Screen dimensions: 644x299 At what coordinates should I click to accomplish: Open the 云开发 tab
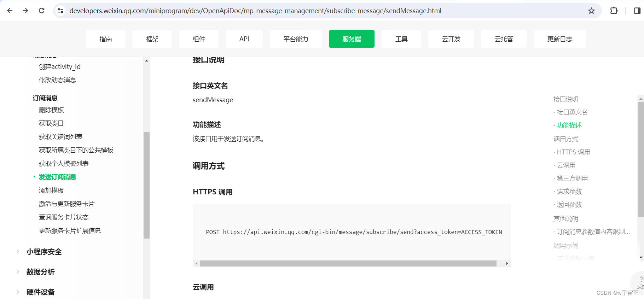click(451, 39)
